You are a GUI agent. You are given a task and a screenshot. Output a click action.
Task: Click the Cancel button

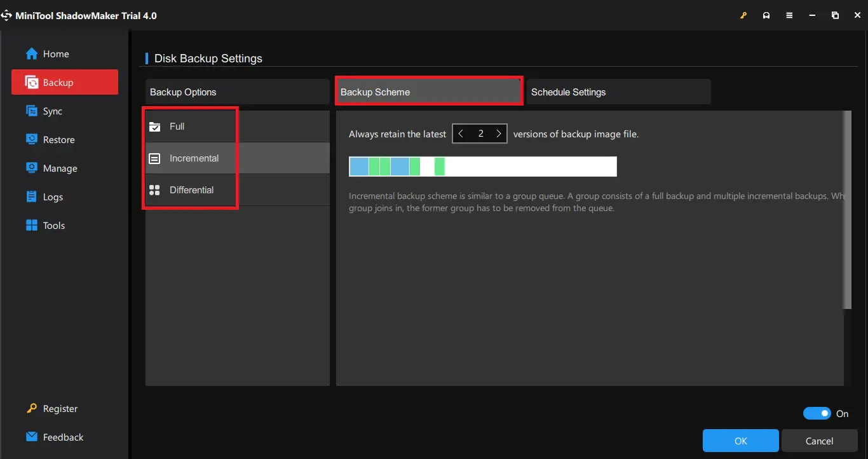pos(819,441)
